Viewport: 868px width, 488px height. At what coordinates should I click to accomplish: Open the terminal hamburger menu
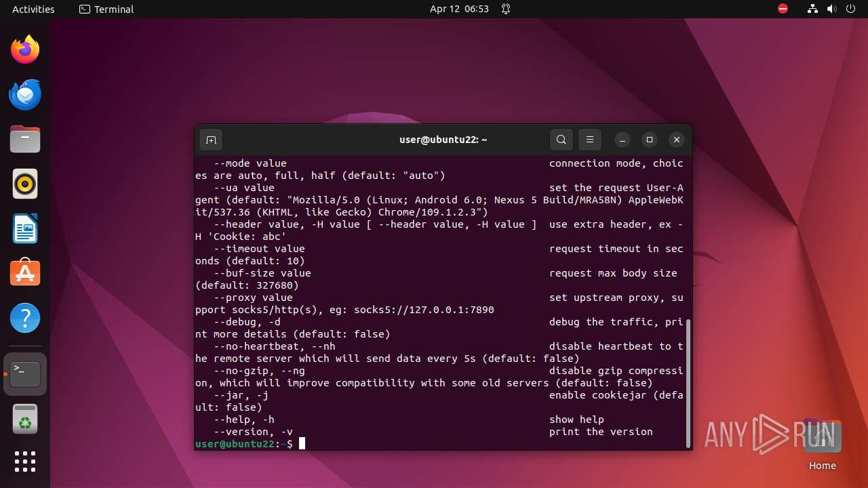coord(589,140)
